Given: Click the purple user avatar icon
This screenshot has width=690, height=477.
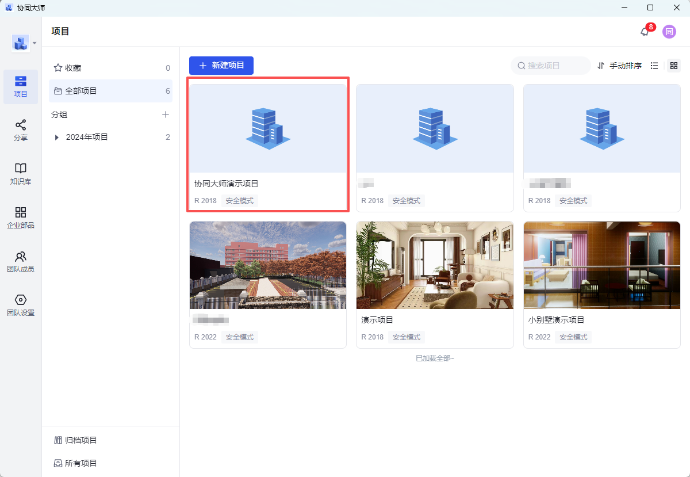Looking at the screenshot, I should click(x=669, y=32).
